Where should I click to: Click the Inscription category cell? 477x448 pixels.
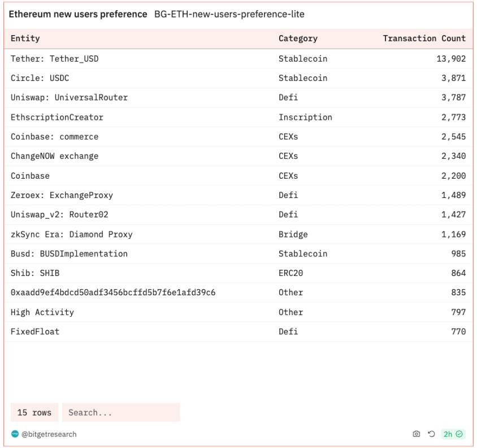(x=305, y=117)
